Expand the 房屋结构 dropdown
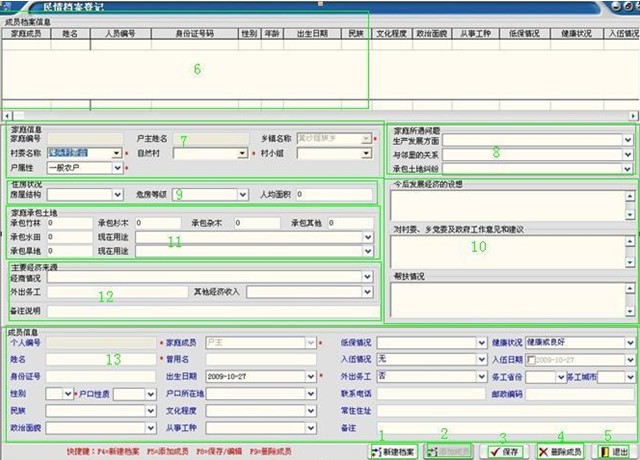The width and height of the screenshot is (640, 460). tap(118, 195)
